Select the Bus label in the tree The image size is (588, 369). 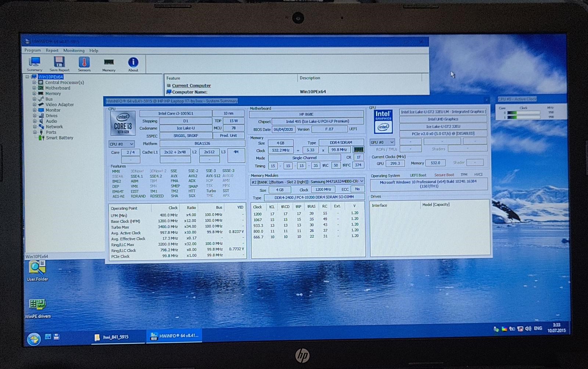click(x=49, y=99)
